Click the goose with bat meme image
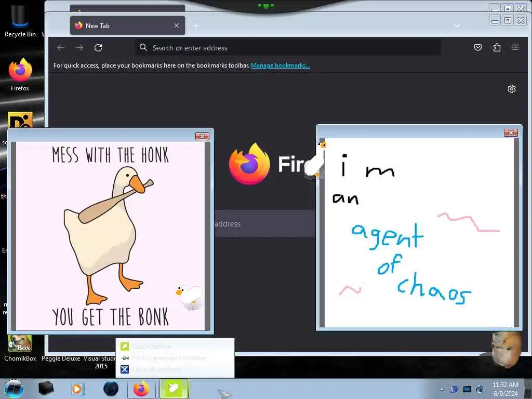 click(110, 236)
